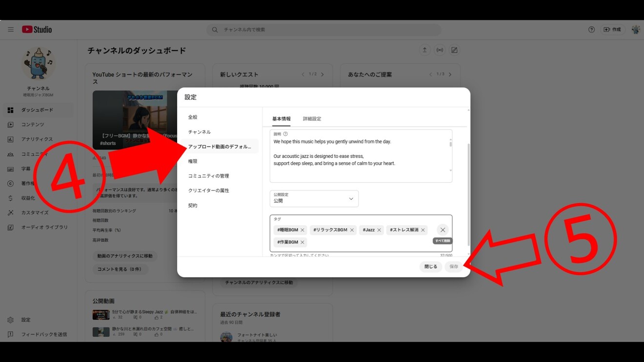644x362 pixels.
Task: Select 権限 in settings menu
Action: click(x=219, y=161)
